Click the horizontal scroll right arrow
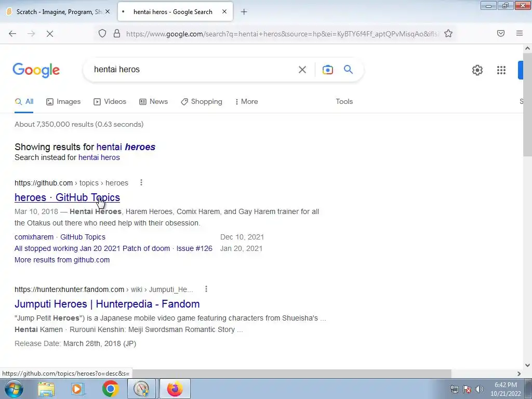This screenshot has width=532, height=399. pos(519,374)
